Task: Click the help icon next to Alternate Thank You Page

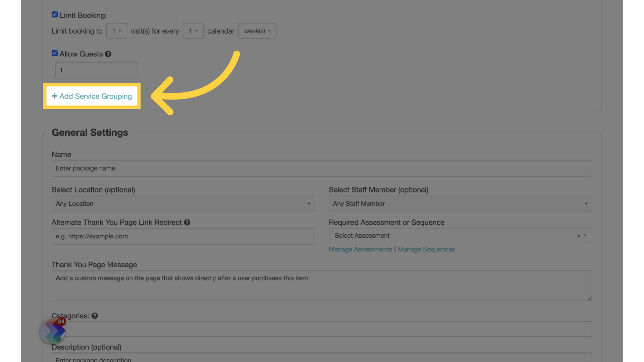Action: pos(187,222)
